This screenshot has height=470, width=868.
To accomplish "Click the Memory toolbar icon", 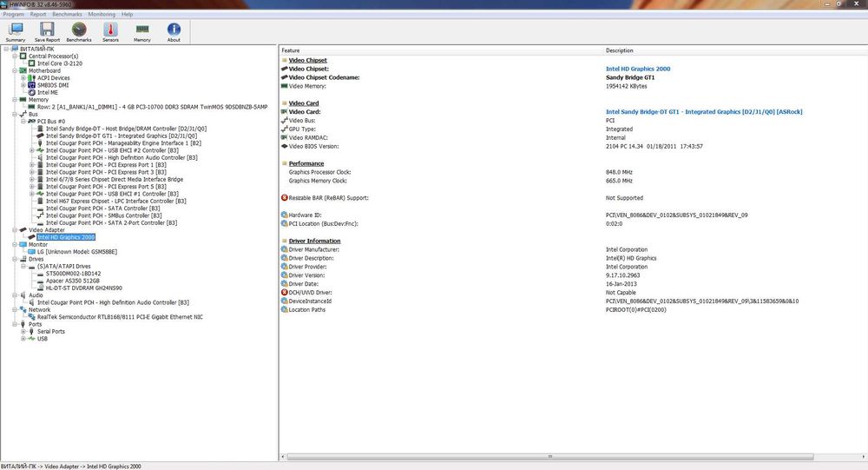I will [141, 32].
